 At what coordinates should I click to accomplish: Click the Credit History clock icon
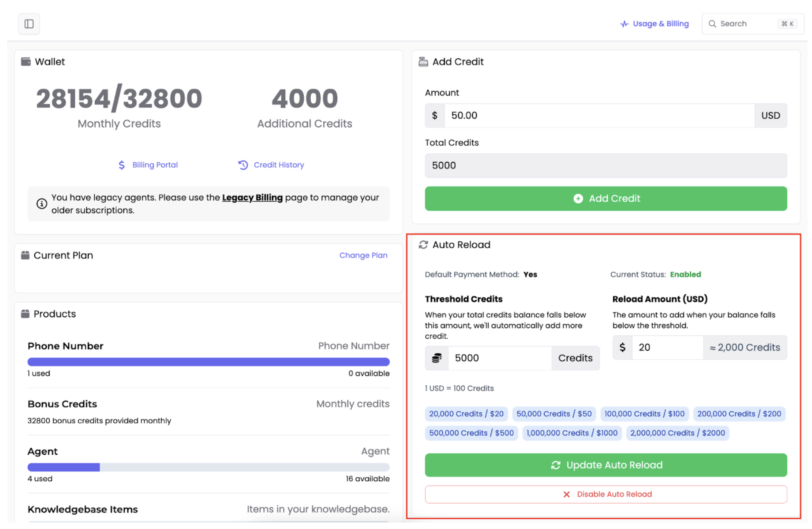coord(243,165)
